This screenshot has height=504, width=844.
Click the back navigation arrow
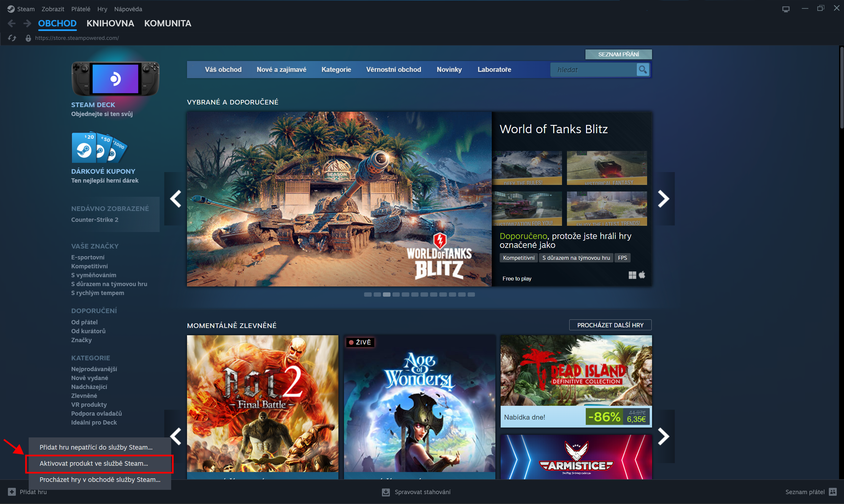coord(11,23)
